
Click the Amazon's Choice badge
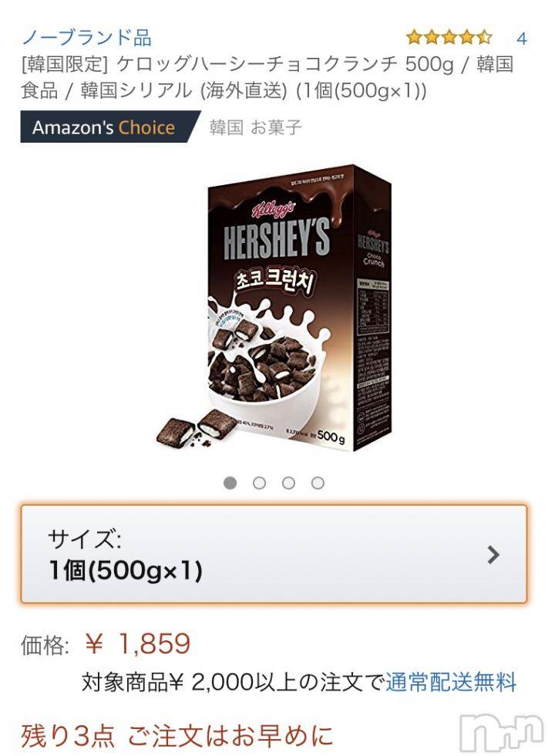pos(110,127)
